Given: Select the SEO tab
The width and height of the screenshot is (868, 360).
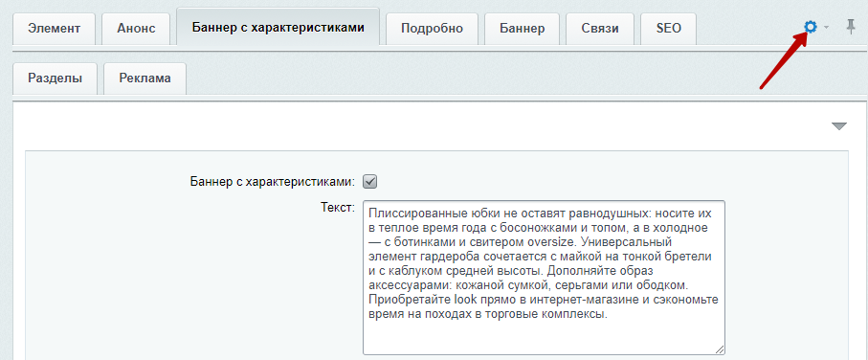Looking at the screenshot, I should click(x=668, y=29).
